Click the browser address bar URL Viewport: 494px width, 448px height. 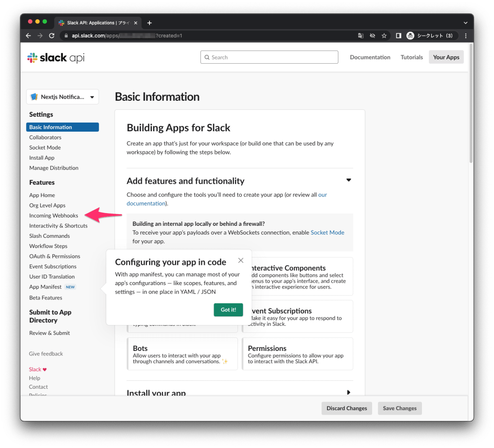pyautogui.click(x=127, y=36)
